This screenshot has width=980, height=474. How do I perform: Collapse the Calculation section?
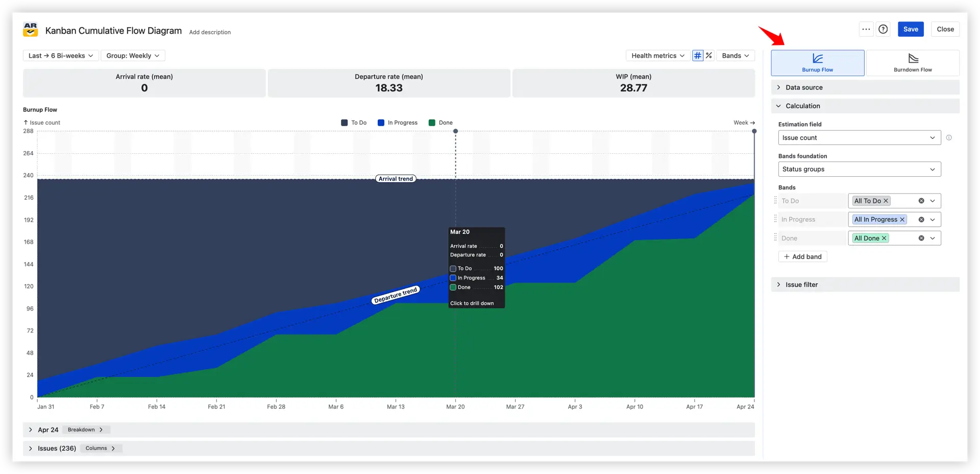(x=865, y=106)
